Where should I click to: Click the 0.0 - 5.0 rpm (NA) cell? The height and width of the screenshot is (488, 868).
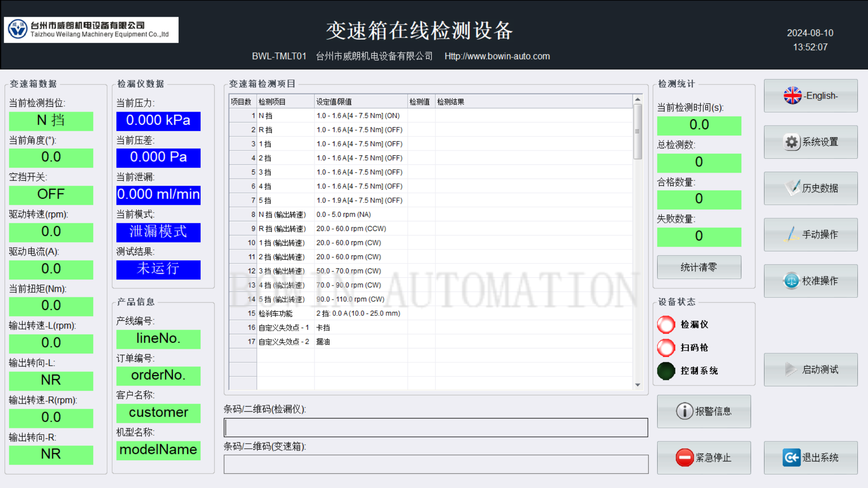(361, 215)
